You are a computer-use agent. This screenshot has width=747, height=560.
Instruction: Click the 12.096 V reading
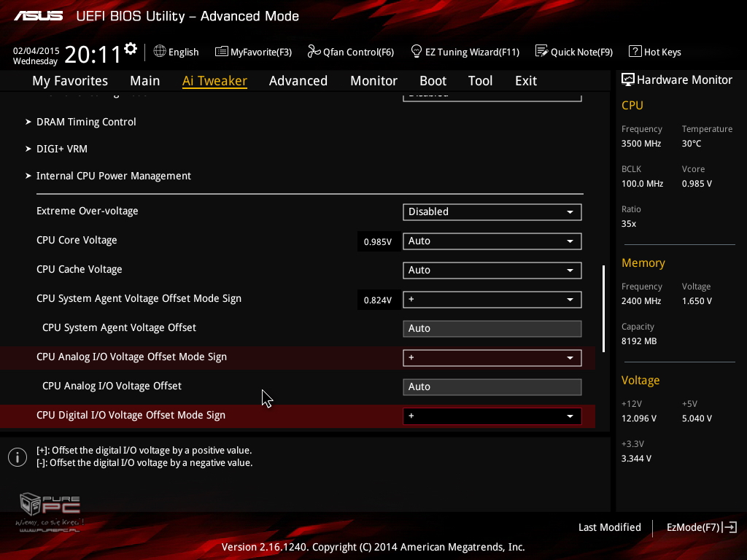point(639,418)
